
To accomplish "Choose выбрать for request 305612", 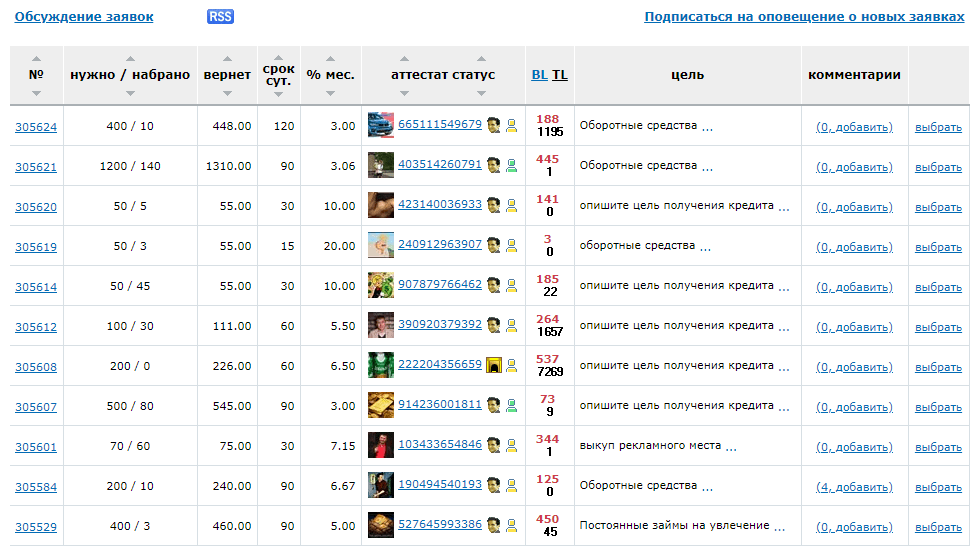I will 938,327.
